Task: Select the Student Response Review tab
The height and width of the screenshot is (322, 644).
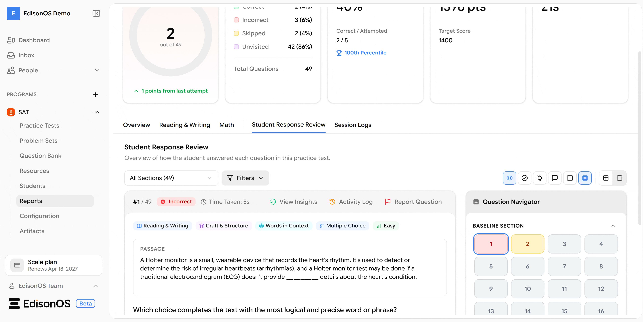Action: (x=288, y=125)
